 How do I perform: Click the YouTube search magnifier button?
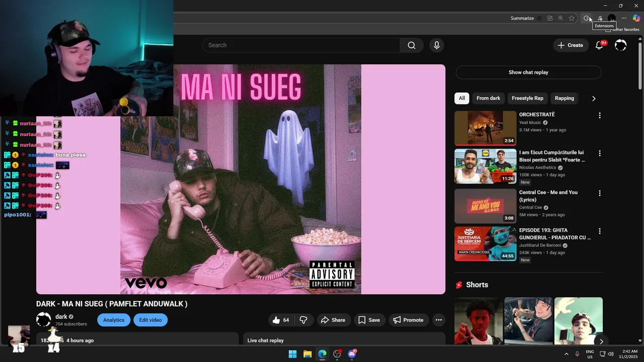coord(412,45)
